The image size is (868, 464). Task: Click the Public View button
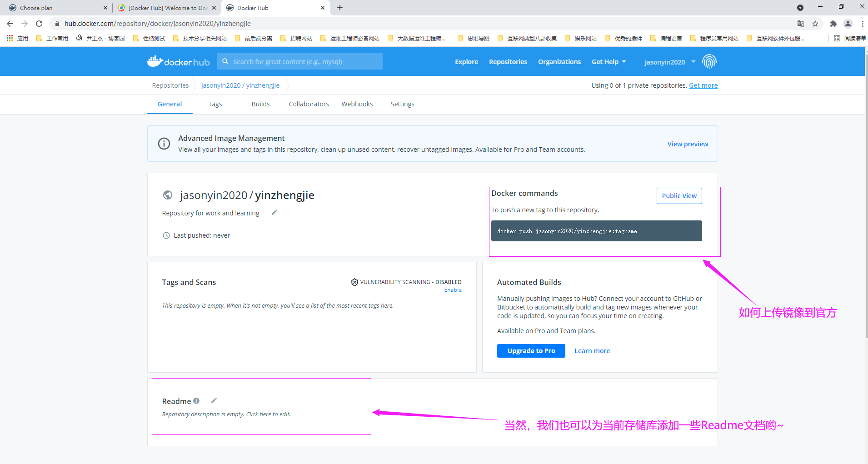[679, 196]
